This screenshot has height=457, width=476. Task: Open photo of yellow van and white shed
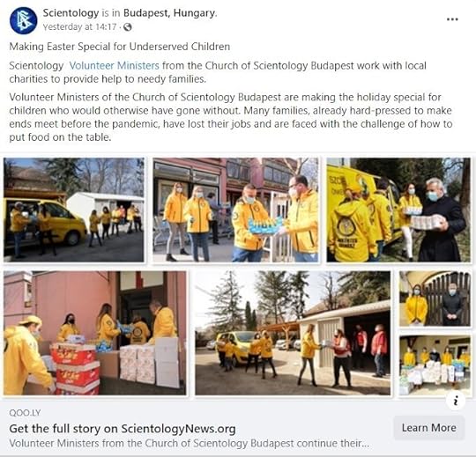pyautogui.click(x=74, y=210)
